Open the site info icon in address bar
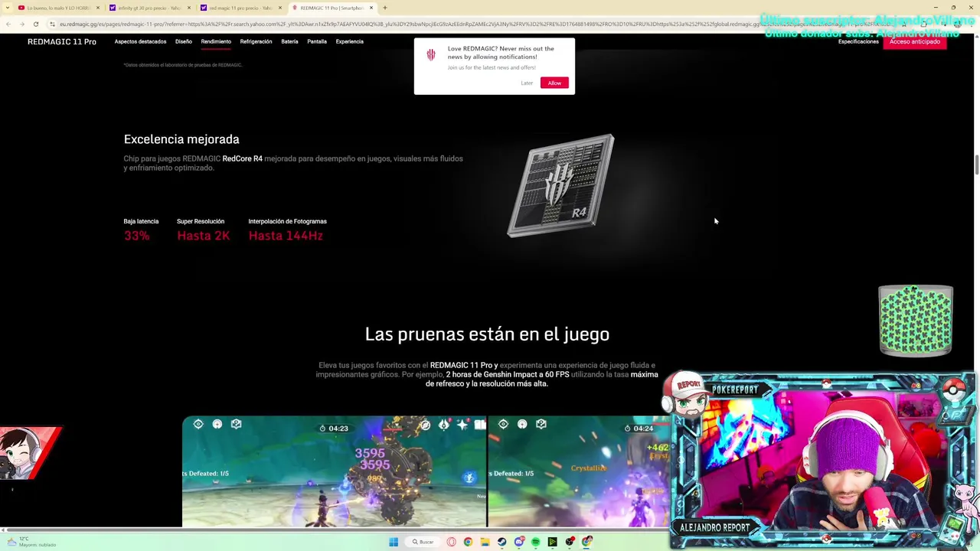 pos(52,24)
